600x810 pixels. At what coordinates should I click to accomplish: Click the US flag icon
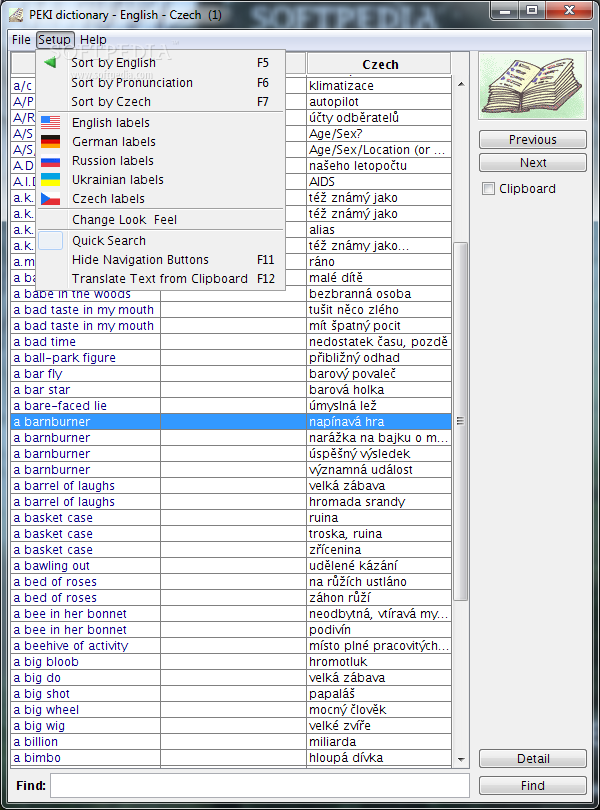(51, 122)
